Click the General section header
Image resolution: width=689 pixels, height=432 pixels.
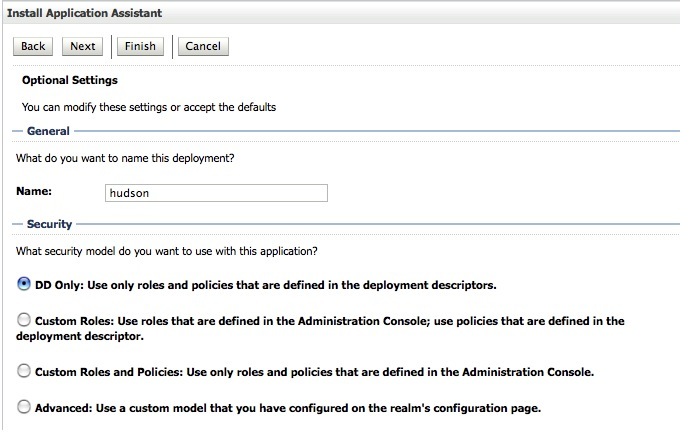point(48,131)
